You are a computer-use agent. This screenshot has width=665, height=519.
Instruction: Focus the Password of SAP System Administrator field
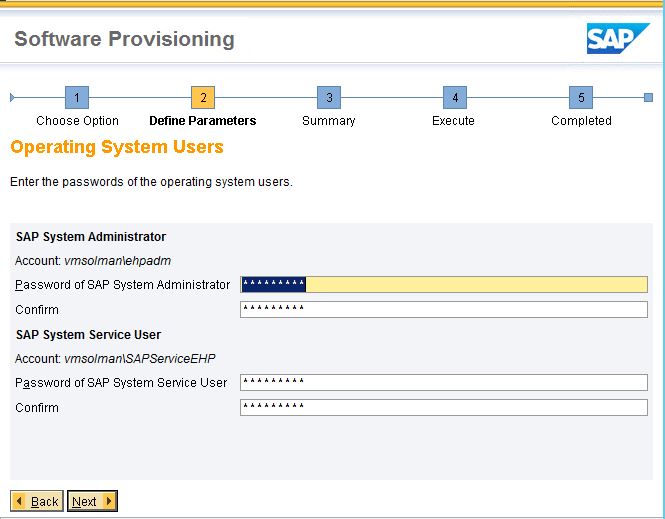point(444,285)
